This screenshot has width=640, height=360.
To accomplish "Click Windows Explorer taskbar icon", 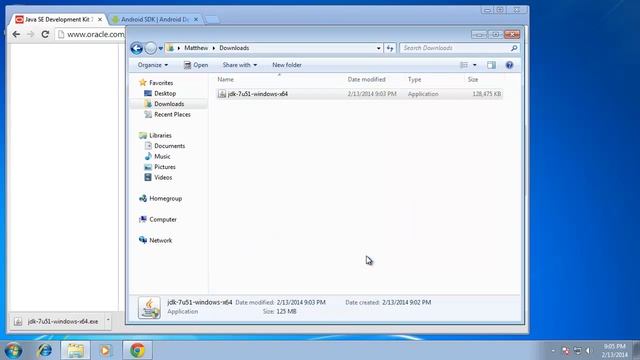I will (76, 350).
